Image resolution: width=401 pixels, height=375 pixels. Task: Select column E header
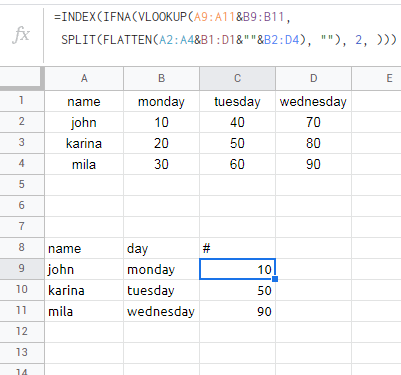377,78
